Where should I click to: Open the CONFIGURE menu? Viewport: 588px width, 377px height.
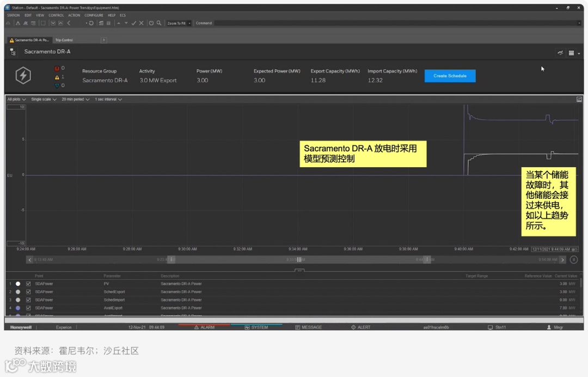click(94, 15)
